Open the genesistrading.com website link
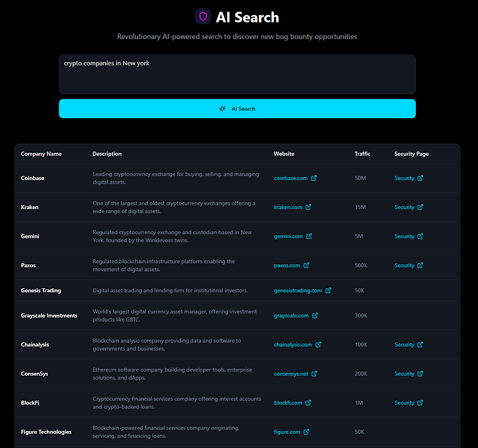The height and width of the screenshot is (448, 478). click(x=298, y=290)
